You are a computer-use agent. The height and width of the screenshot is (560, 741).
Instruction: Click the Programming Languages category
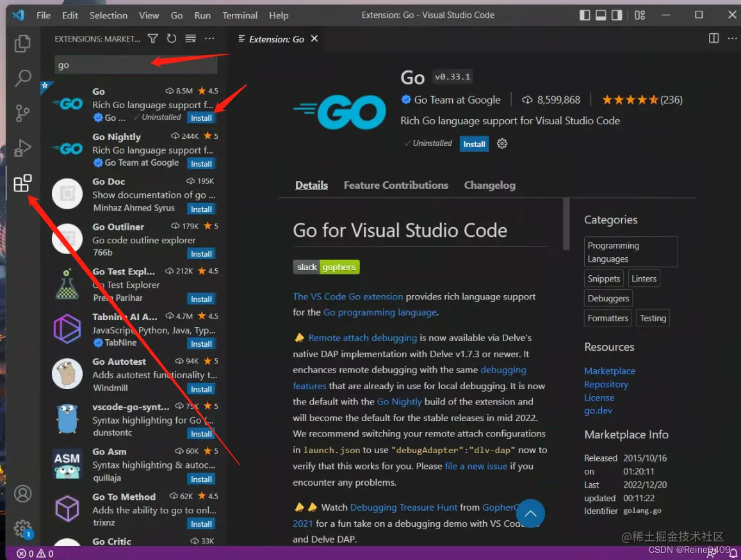click(x=631, y=252)
